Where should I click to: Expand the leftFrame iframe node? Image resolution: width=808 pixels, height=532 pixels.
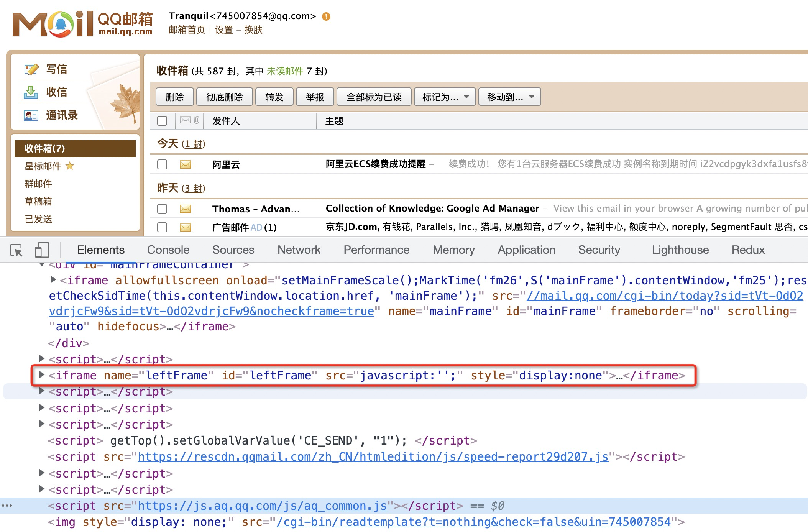pos(42,374)
